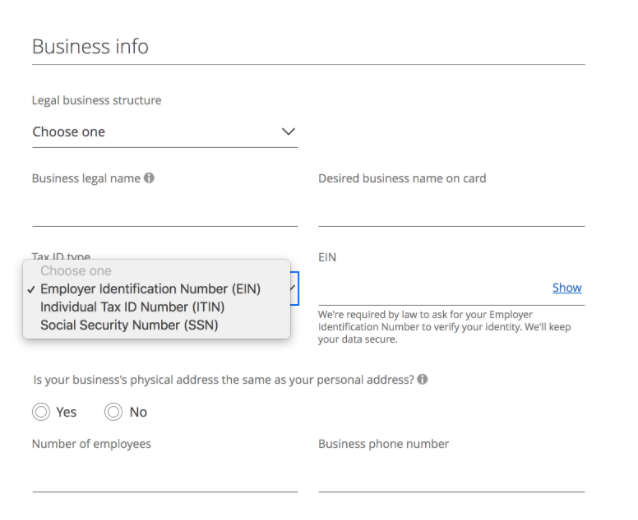Click the info icon beside Business legal name
The height and width of the screenshot is (520, 638).
tap(149, 179)
